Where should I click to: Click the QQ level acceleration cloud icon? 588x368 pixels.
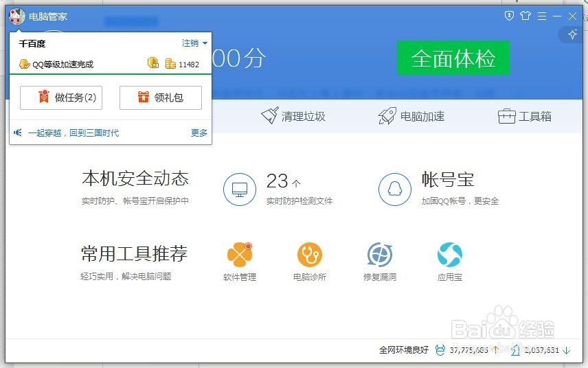tap(24, 64)
